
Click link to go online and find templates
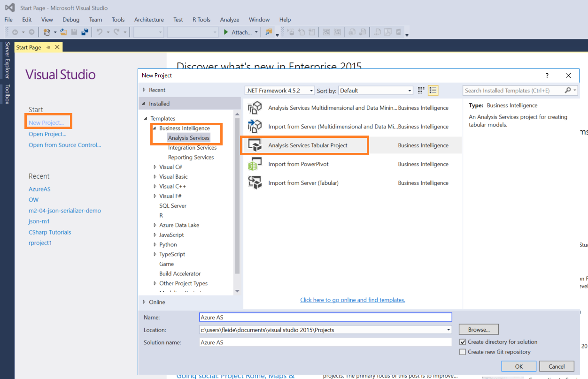tap(352, 300)
